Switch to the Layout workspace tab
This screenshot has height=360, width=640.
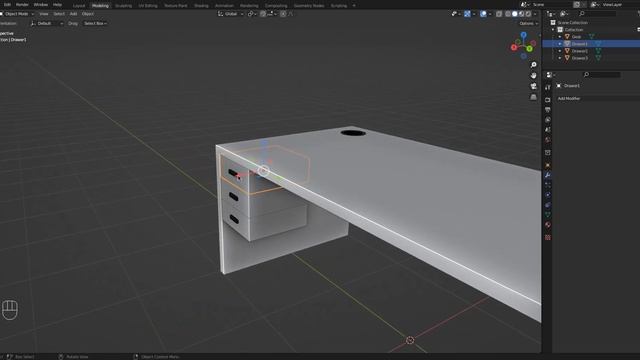click(79, 6)
